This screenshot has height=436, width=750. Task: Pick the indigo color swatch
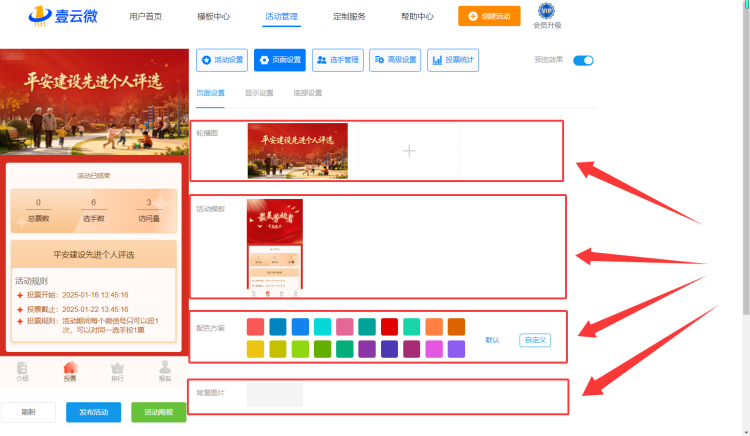coord(389,349)
